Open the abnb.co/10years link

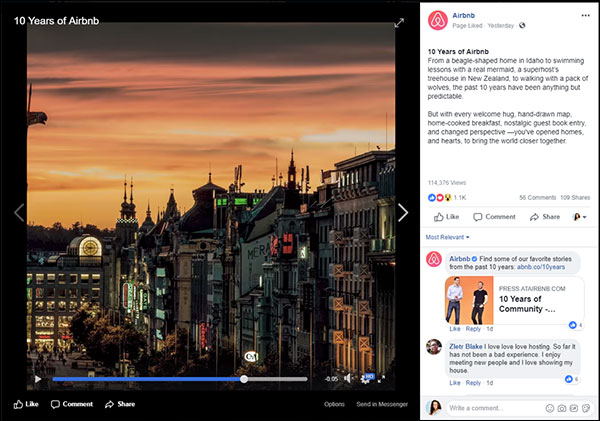click(541, 267)
